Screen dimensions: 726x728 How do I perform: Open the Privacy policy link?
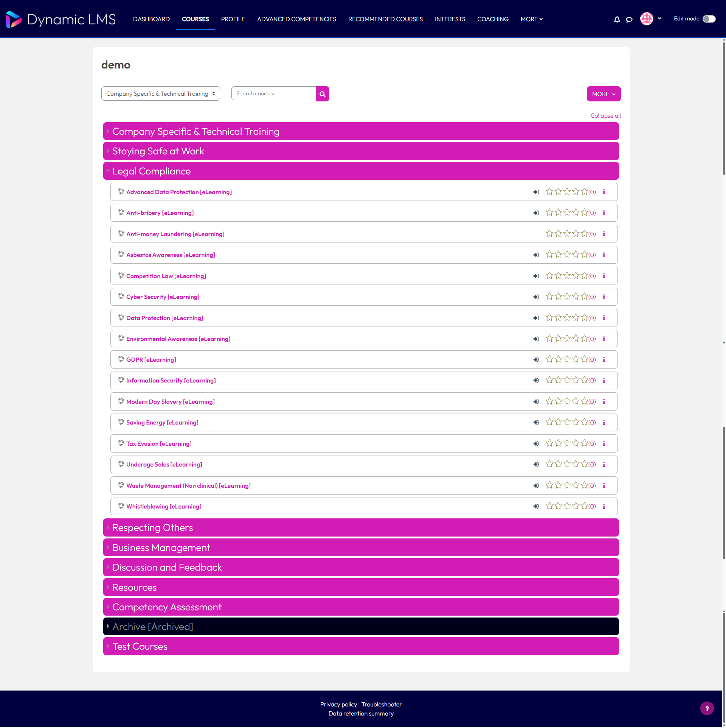[x=338, y=704]
